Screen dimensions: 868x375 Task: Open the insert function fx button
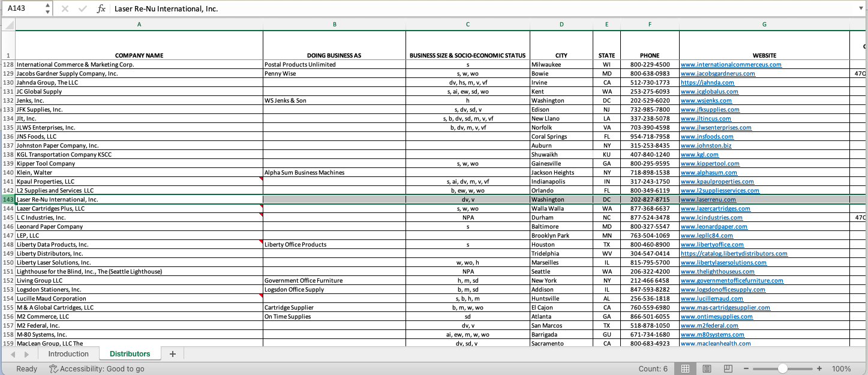(x=101, y=9)
